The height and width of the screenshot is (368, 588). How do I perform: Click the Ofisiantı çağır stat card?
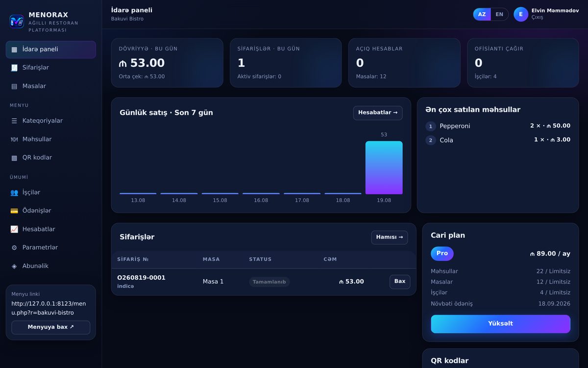pos(523,63)
